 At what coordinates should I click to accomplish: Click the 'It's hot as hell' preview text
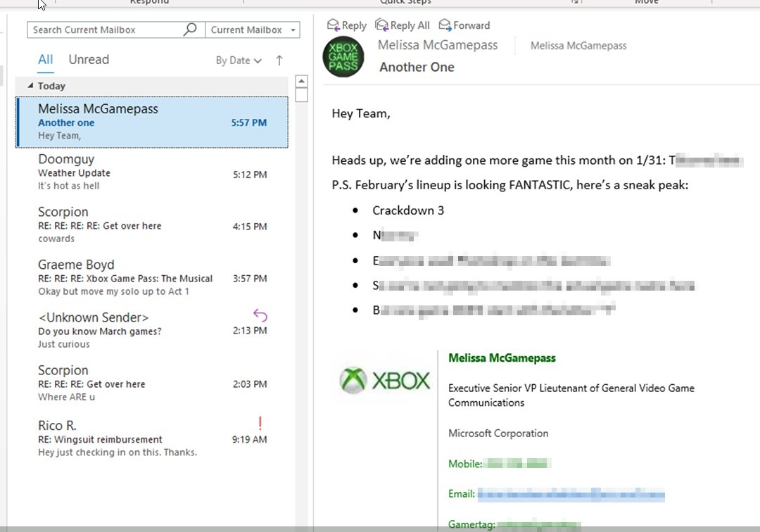68,186
